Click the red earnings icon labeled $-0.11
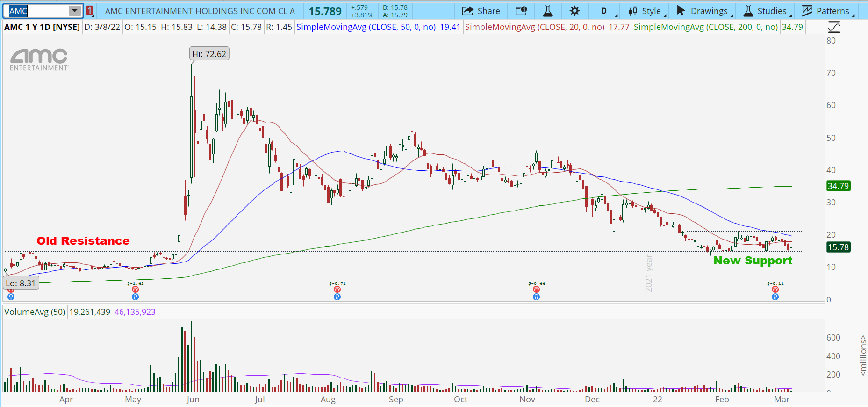Image resolution: width=868 pixels, height=407 pixels. [x=775, y=290]
